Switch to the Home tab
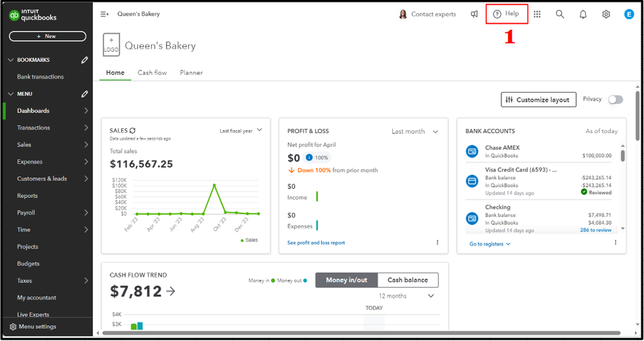The width and height of the screenshot is (644, 341). point(115,73)
